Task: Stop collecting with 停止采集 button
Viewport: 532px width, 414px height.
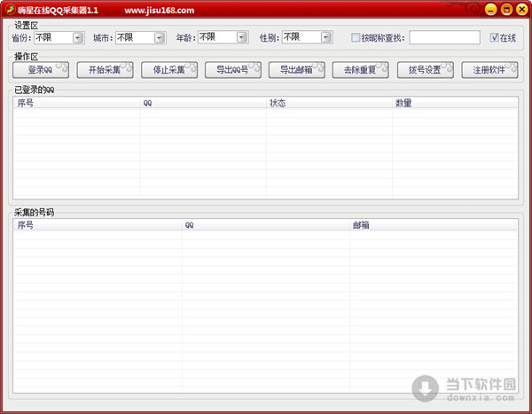Action: tap(169, 70)
